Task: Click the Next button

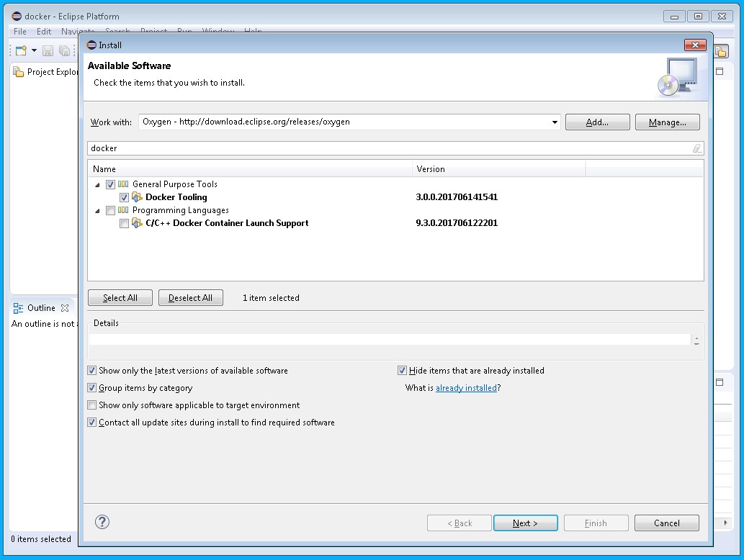Action: [525, 523]
